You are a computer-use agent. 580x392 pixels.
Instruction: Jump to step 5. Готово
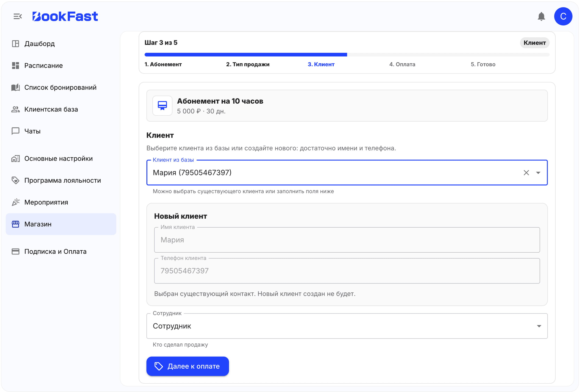(x=483, y=64)
